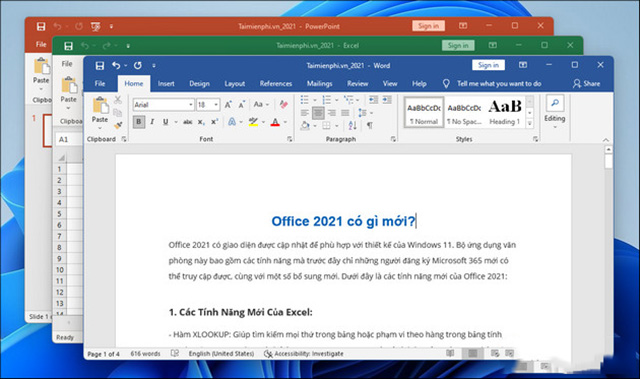This screenshot has height=379, width=640.
Task: Open the font size 18 dropdown
Action: click(x=216, y=105)
